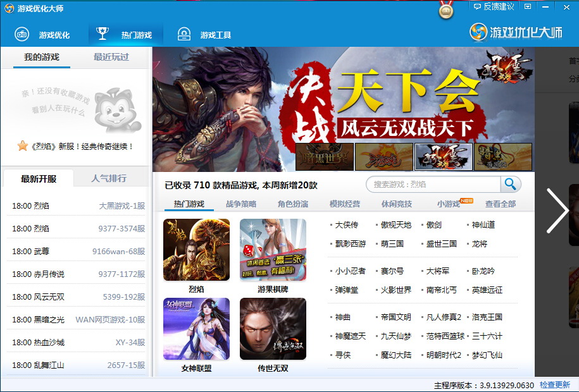Open the 烈焰 game cover
Image resolution: width=579 pixels, height=392 pixels.
point(196,250)
